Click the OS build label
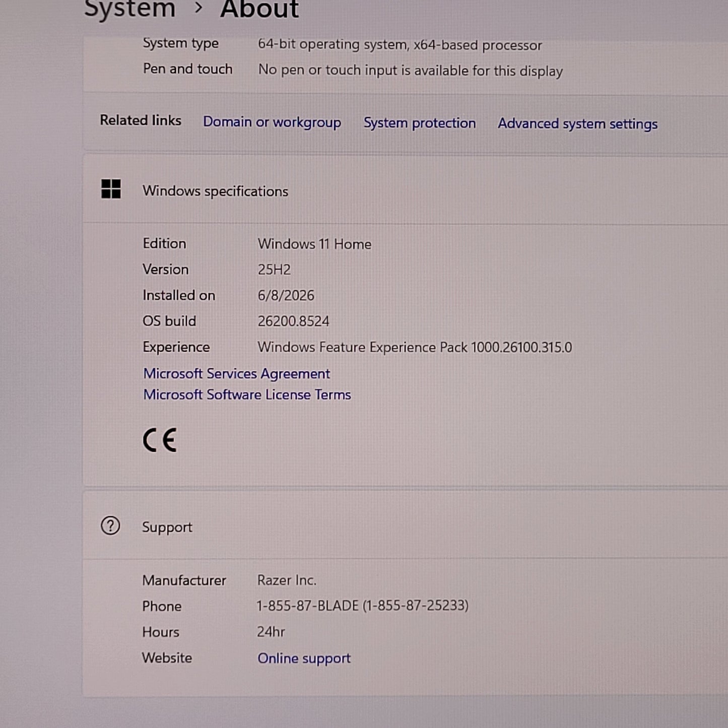728x728 pixels. [169, 321]
